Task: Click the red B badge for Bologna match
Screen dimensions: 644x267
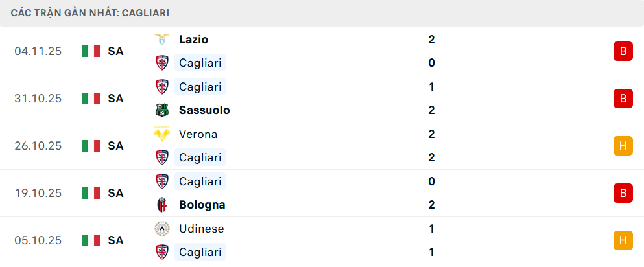Action: 623,193
